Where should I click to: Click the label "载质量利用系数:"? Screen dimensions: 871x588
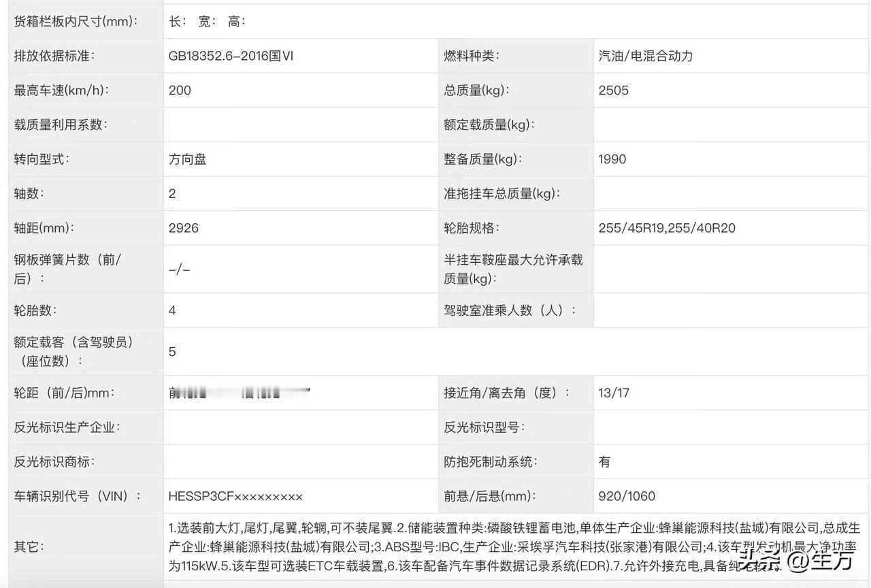pyautogui.click(x=61, y=125)
